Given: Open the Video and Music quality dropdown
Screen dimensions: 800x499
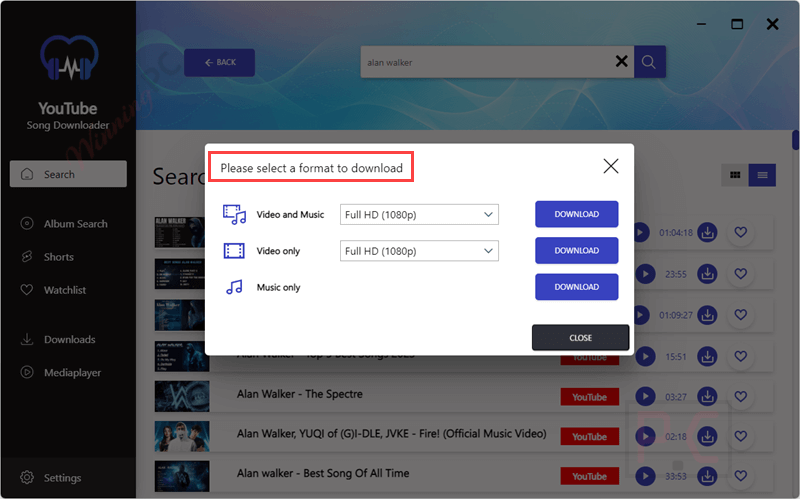Looking at the screenshot, I should [x=419, y=215].
